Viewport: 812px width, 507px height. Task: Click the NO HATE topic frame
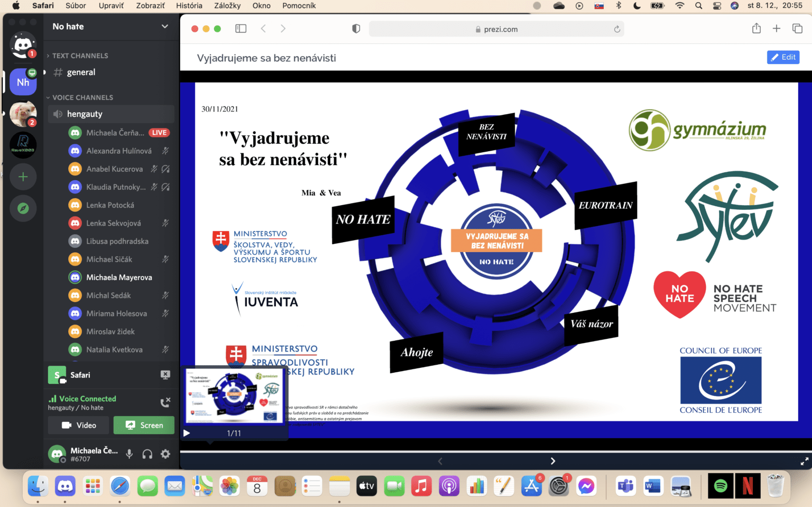[x=363, y=219]
